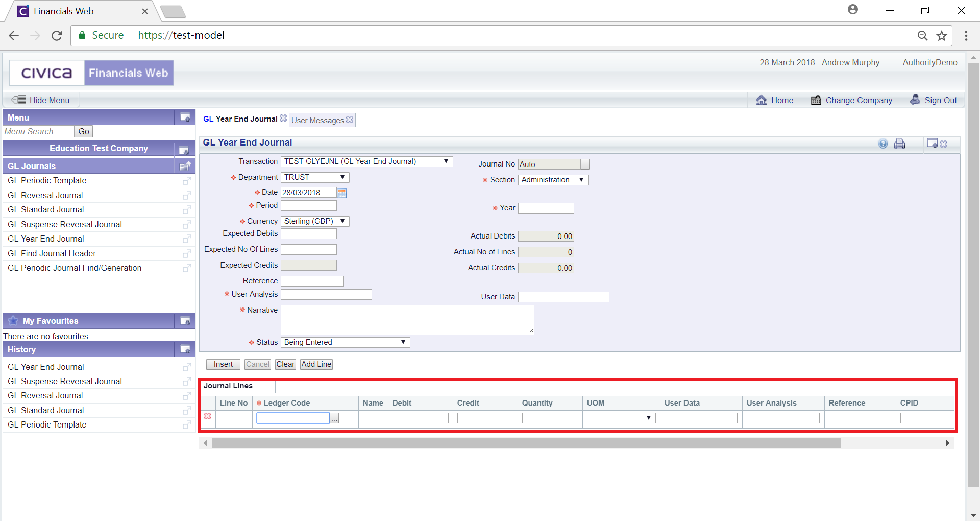The width and height of the screenshot is (980, 521).
Task: Open browser zoom magnifier icon
Action: (922, 35)
